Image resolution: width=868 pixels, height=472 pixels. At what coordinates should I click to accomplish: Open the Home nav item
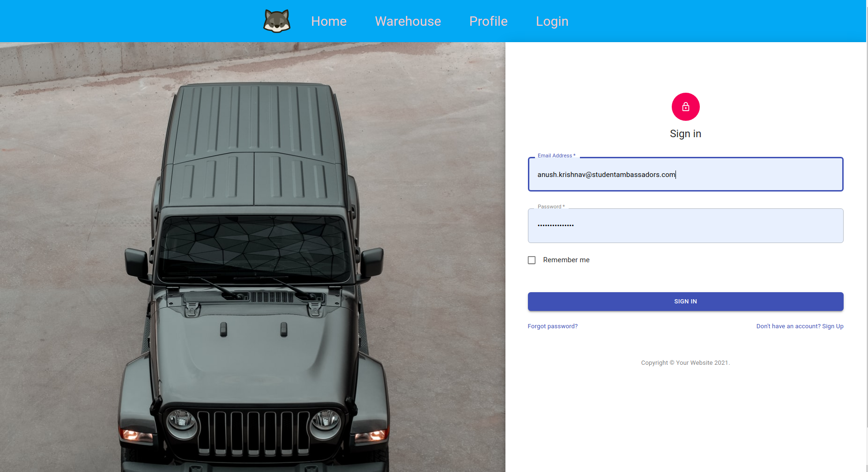tap(329, 21)
